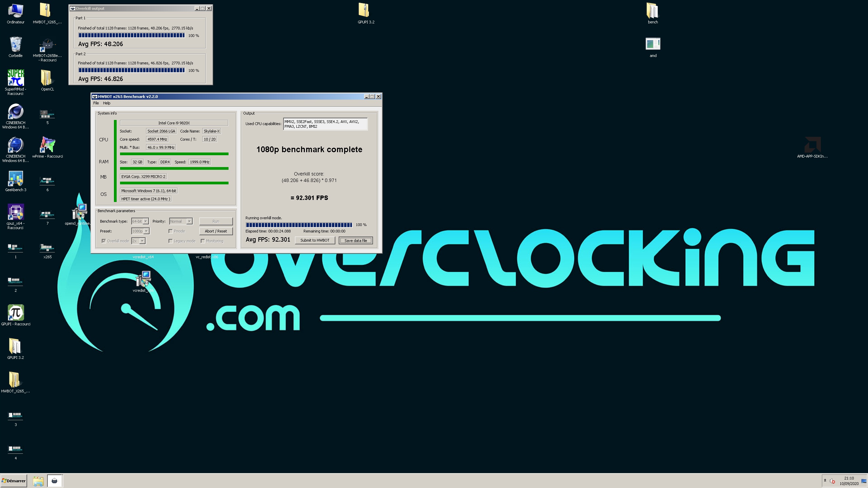
Task: Open the desktop file named x265
Action: coord(47,250)
